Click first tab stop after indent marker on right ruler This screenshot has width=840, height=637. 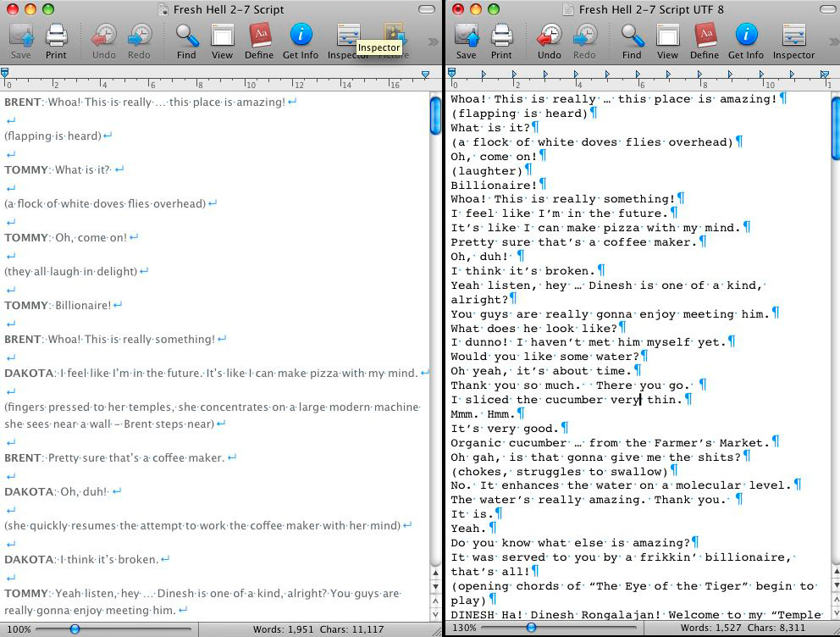click(x=484, y=75)
